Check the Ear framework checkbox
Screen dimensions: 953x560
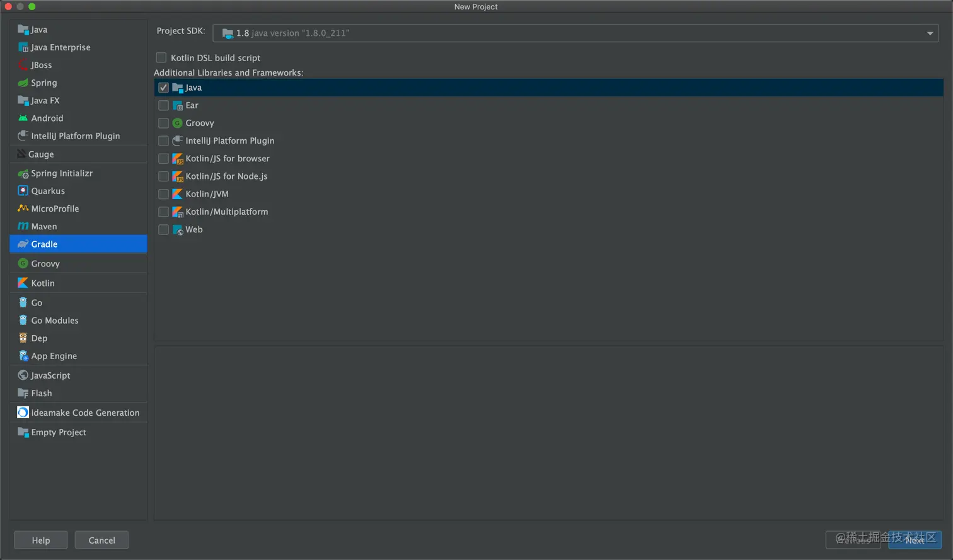click(164, 105)
